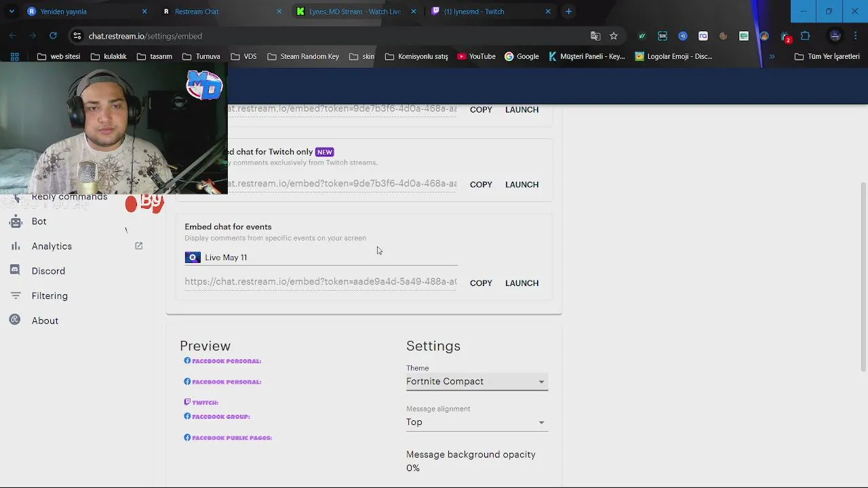Screen dimensions: 868x488
Task: Open the Live May 11 event selector
Action: pos(321,258)
